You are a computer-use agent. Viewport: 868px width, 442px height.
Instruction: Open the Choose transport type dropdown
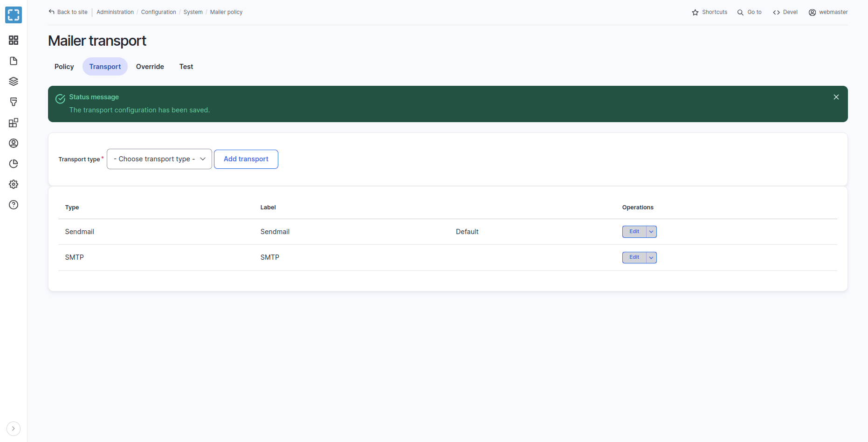point(159,159)
